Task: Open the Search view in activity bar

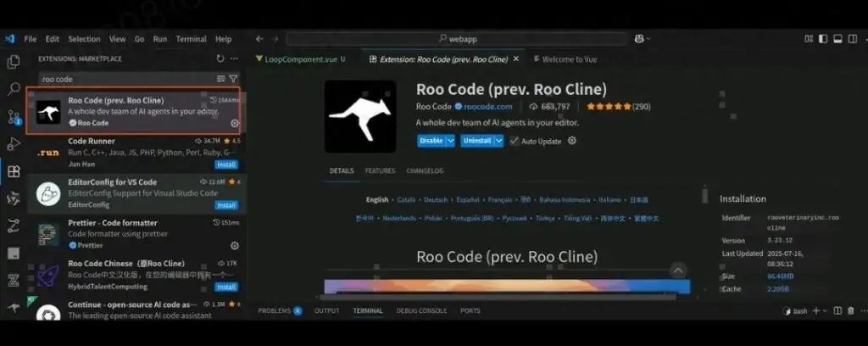Action: point(14,89)
